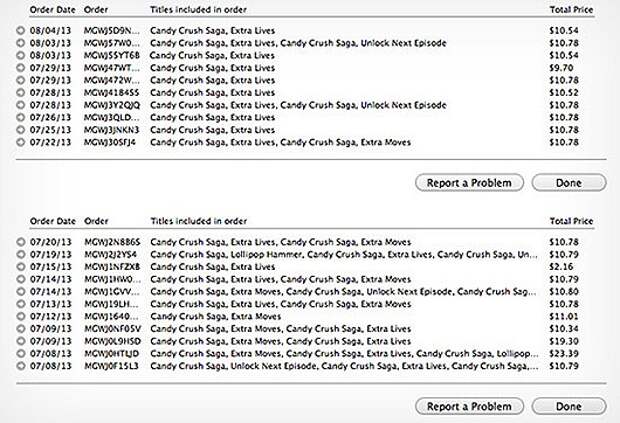Open details arrow for order MGWJ5D9N
The width and height of the screenshot is (620, 423).
(21, 30)
